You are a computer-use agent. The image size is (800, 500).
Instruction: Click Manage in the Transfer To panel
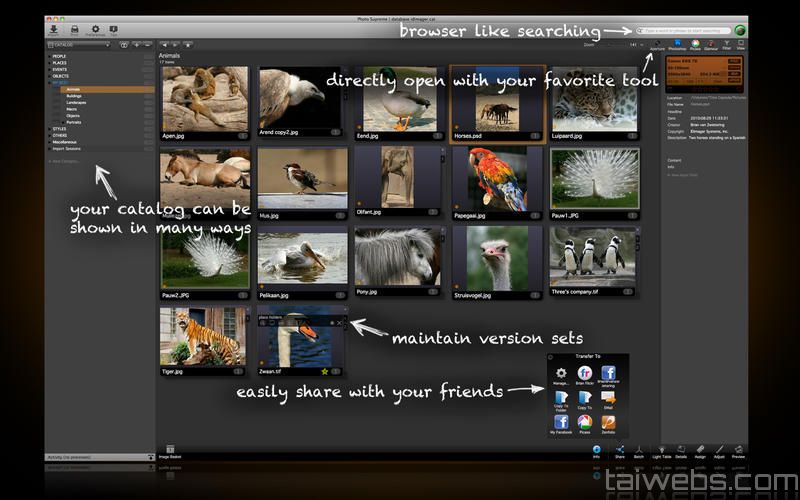[561, 374]
